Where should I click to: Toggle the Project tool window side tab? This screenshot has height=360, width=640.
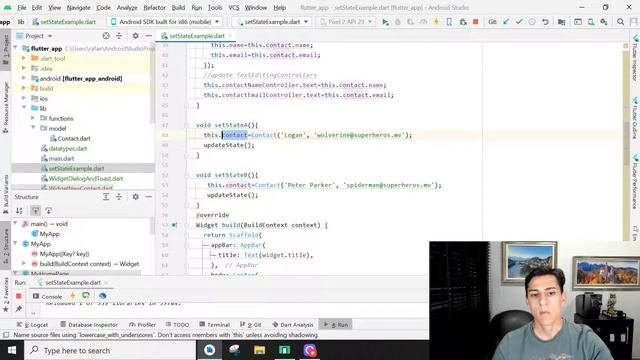[x=5, y=49]
